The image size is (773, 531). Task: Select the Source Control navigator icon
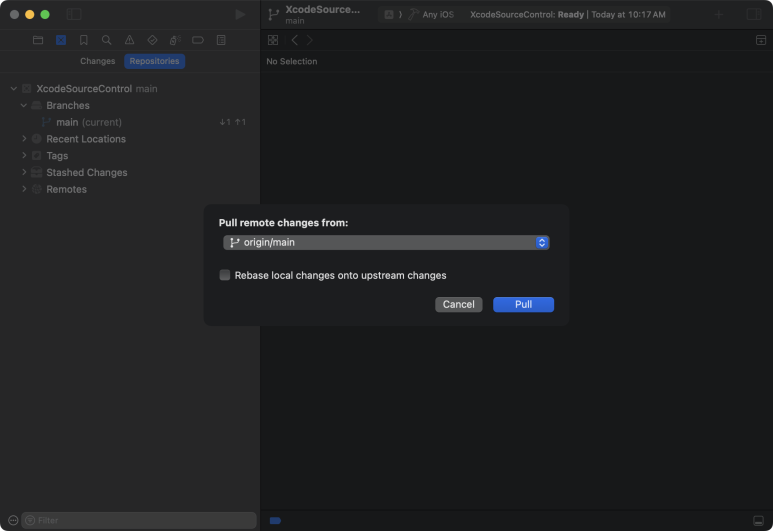61,40
